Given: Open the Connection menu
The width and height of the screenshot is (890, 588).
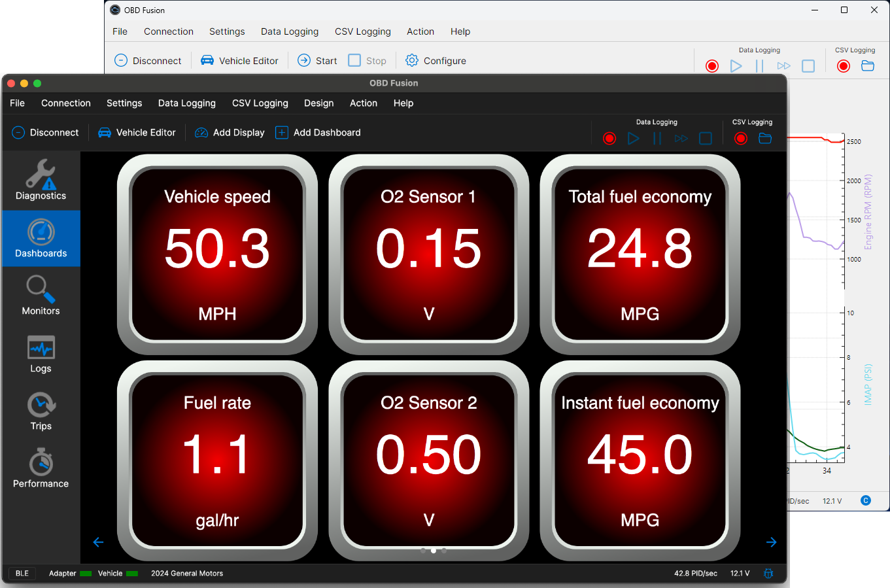Looking at the screenshot, I should click(65, 103).
